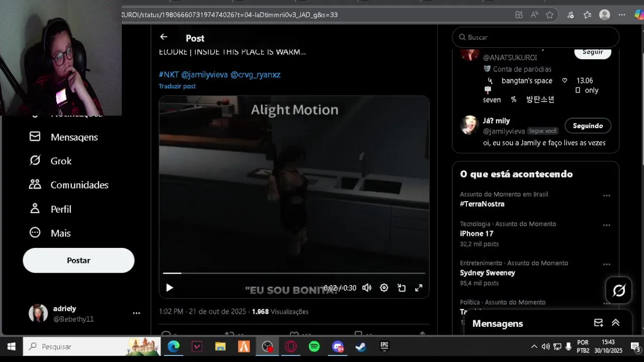644x362 pixels.
Task: Open Microsoft Edge from taskbar
Action: point(174,346)
